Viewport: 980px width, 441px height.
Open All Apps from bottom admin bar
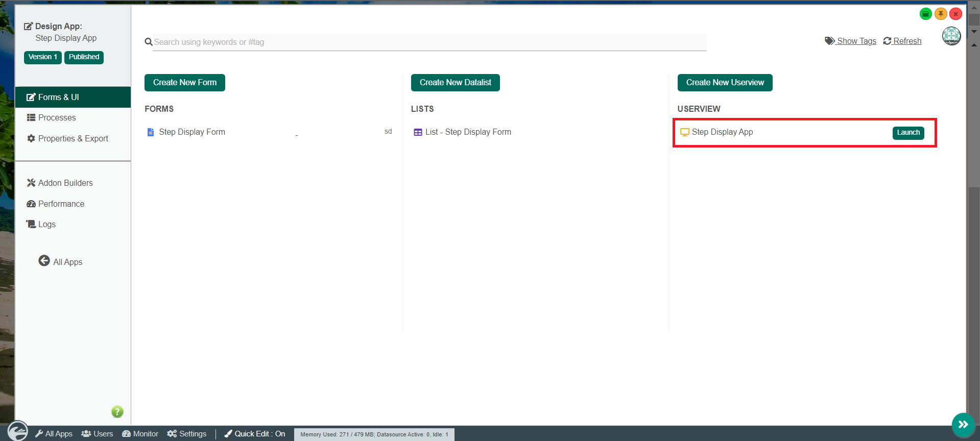(x=54, y=434)
